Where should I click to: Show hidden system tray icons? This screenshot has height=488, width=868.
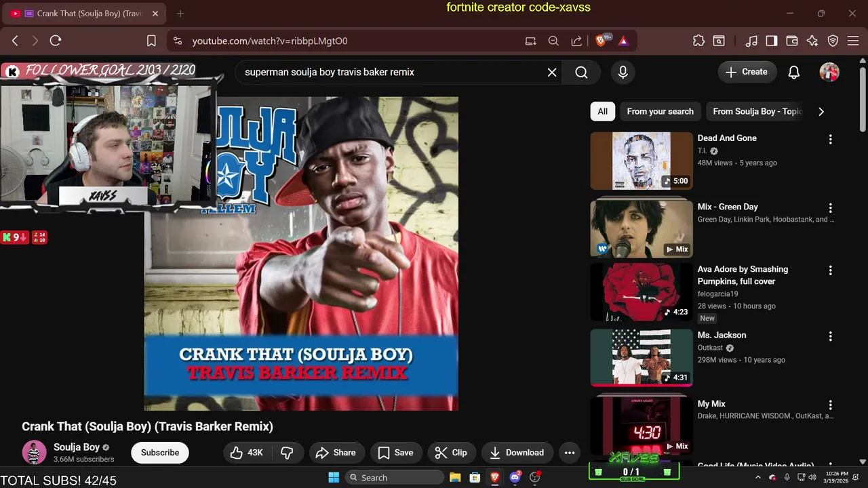click(x=759, y=477)
